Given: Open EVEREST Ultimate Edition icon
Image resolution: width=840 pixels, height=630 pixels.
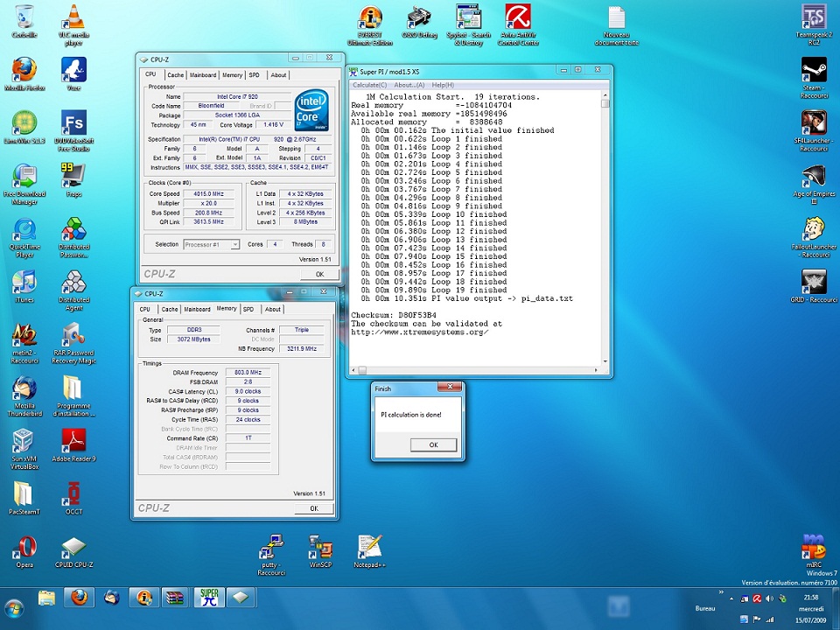Looking at the screenshot, I should [370, 25].
